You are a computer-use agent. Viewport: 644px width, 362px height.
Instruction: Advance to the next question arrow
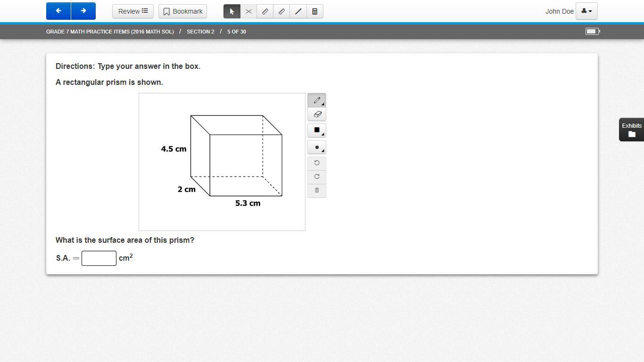pos(83,11)
